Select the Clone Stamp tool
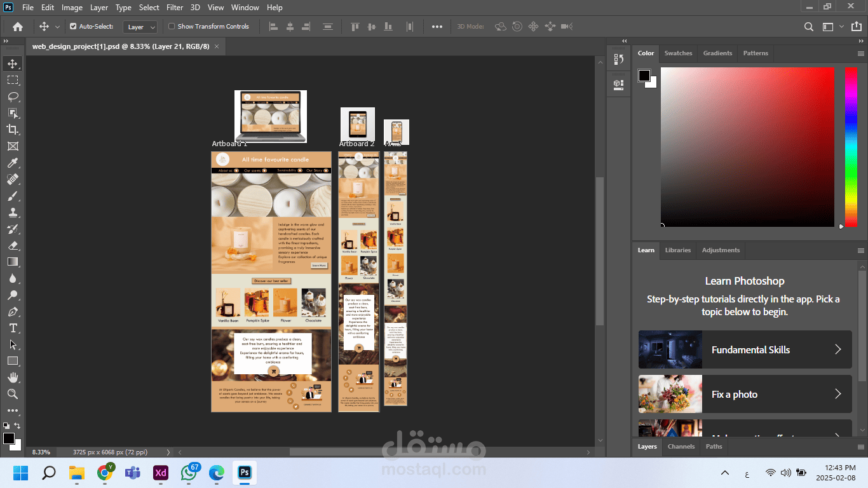The height and width of the screenshot is (488, 868). pyautogui.click(x=13, y=213)
